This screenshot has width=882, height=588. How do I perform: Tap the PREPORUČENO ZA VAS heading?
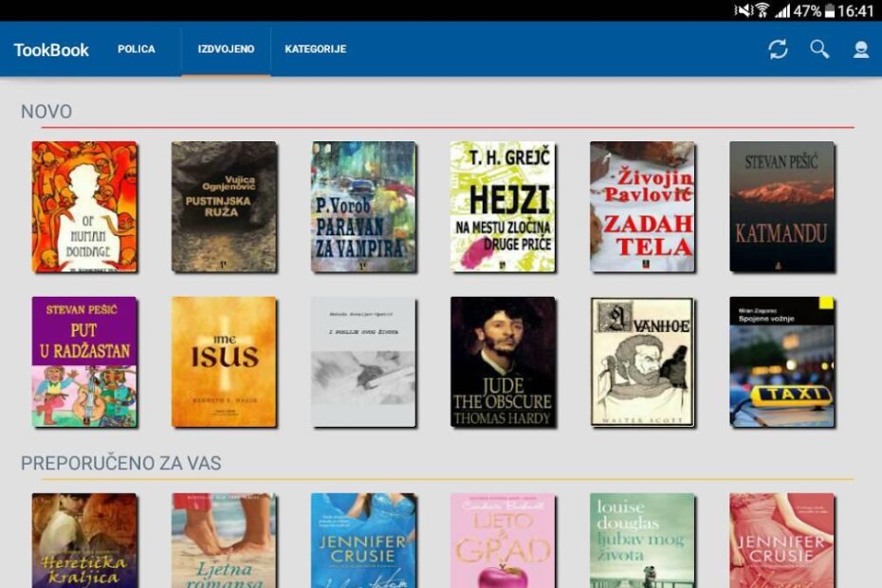click(x=121, y=463)
